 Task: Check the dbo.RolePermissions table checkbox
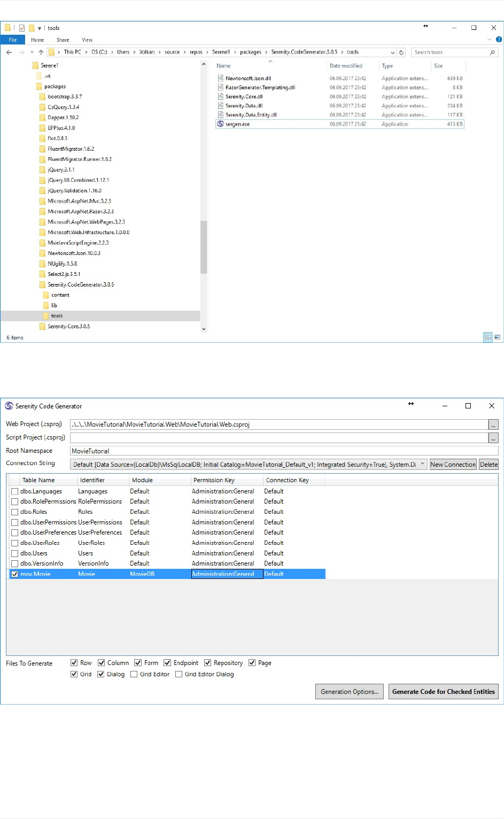[x=15, y=501]
